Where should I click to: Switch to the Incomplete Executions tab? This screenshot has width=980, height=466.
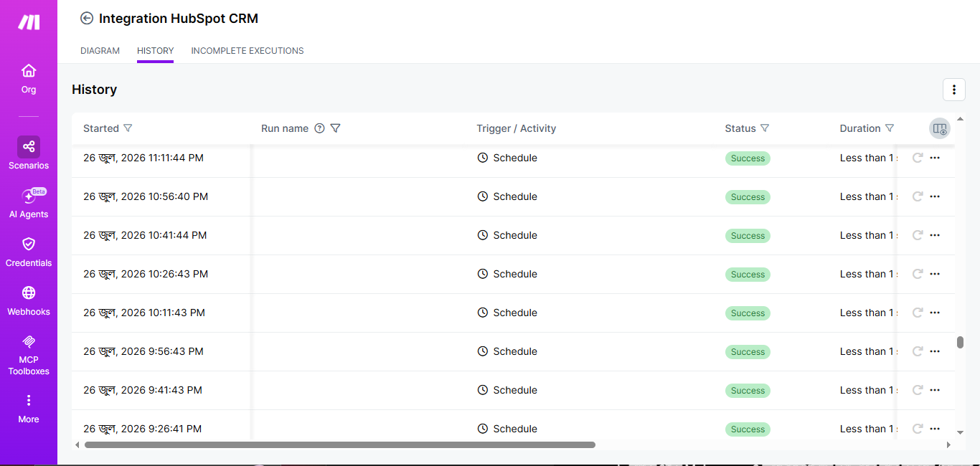click(x=248, y=51)
